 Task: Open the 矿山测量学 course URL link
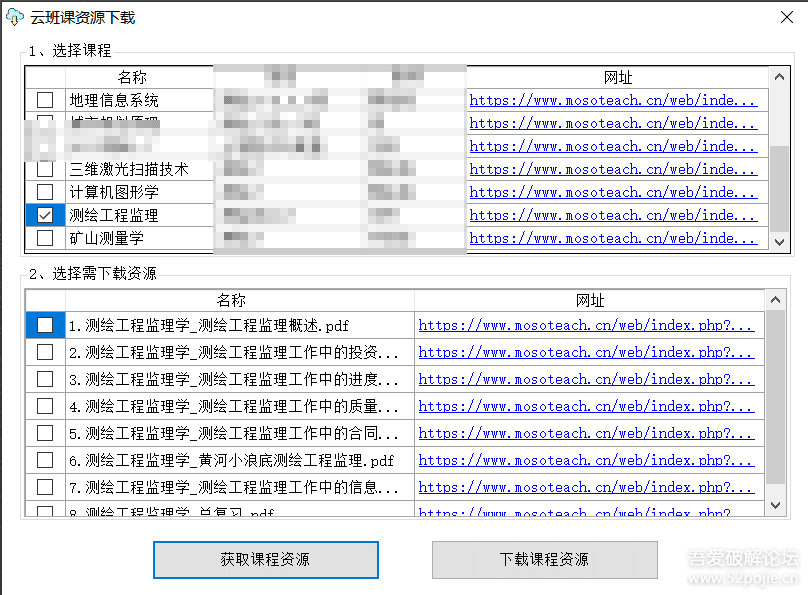[x=613, y=238]
